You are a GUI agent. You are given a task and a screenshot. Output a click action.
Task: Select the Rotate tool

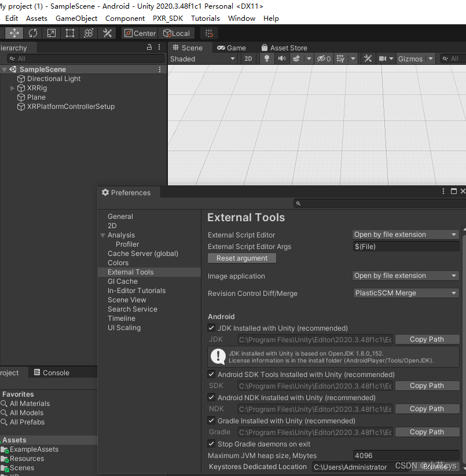pyautogui.click(x=32, y=33)
